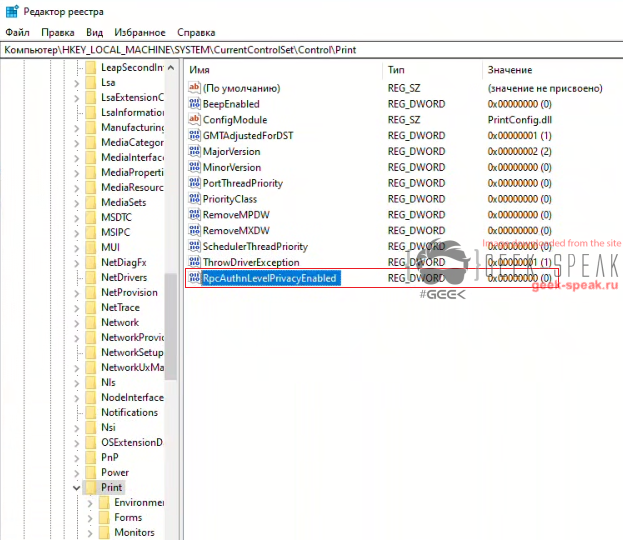Open the Файл menu
Screen dimensions: 623x540
17,32
